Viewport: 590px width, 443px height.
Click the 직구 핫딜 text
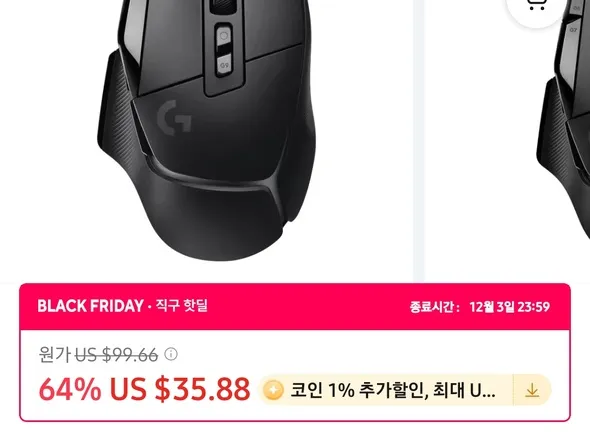pyautogui.click(x=181, y=305)
